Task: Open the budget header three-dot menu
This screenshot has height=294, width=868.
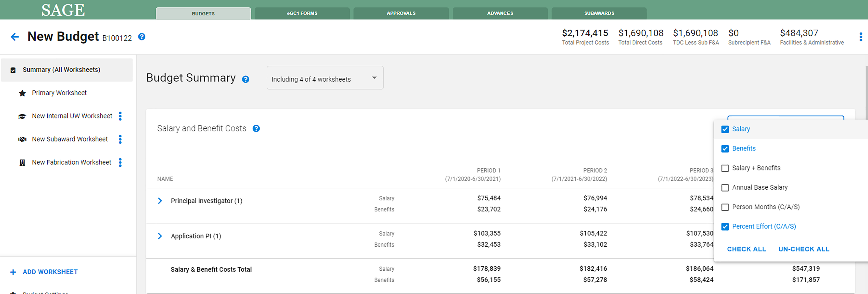Action: point(861,37)
